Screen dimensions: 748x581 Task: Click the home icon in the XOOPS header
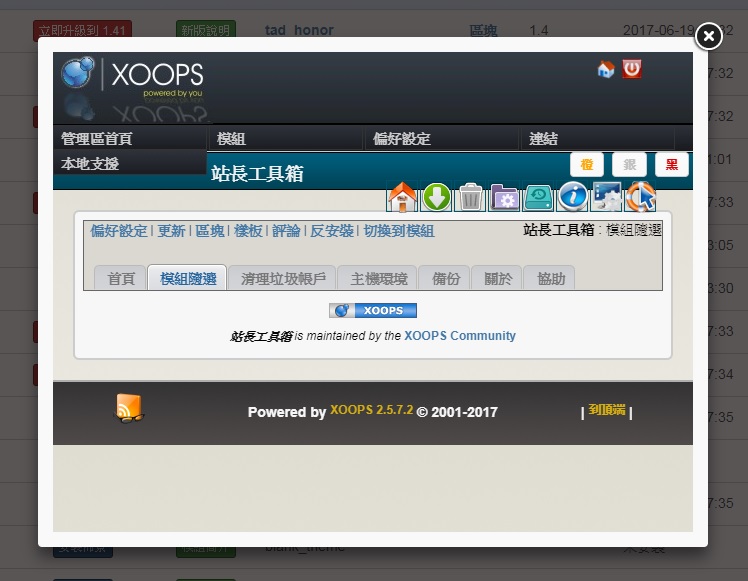[x=605, y=69]
